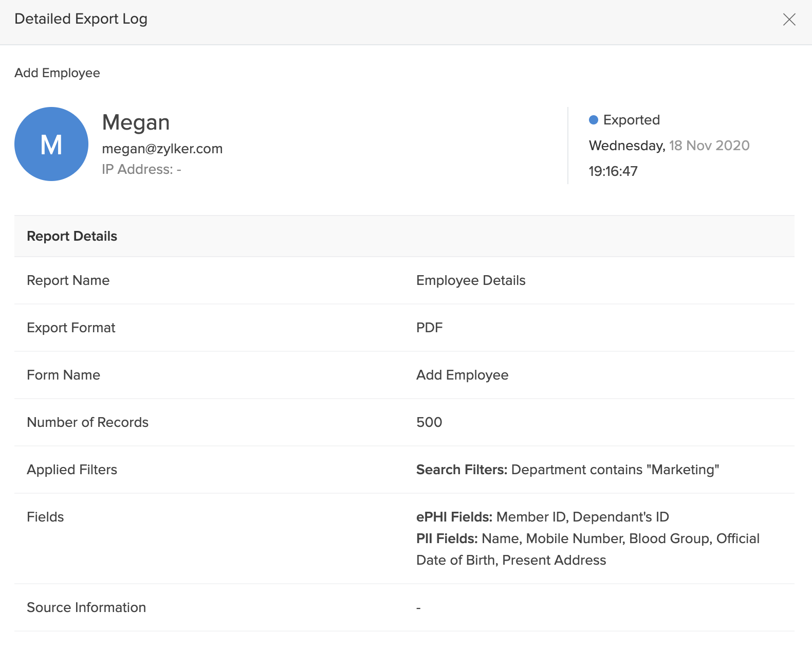Screen dimensions: 812x647
Task: Click the Applied Filters row label
Action: point(72,470)
